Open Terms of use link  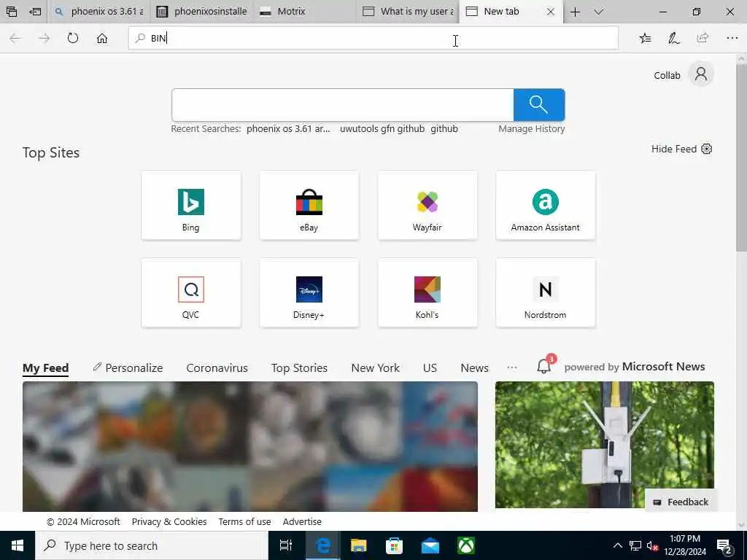244,522
